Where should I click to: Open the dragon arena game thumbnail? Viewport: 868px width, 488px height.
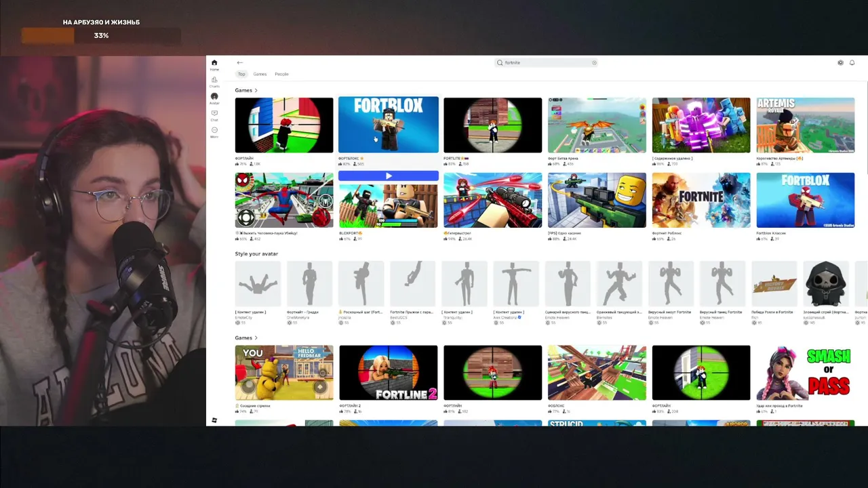click(597, 125)
